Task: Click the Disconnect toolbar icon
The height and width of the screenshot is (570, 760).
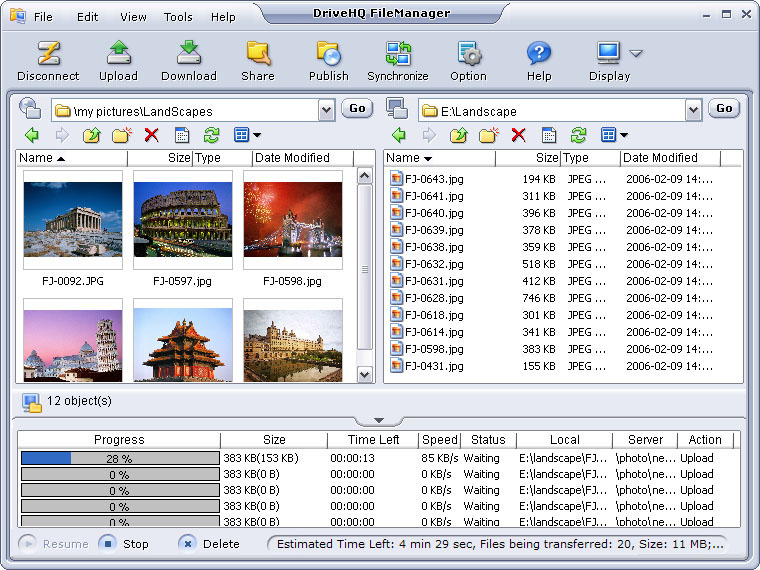Action: point(48,60)
